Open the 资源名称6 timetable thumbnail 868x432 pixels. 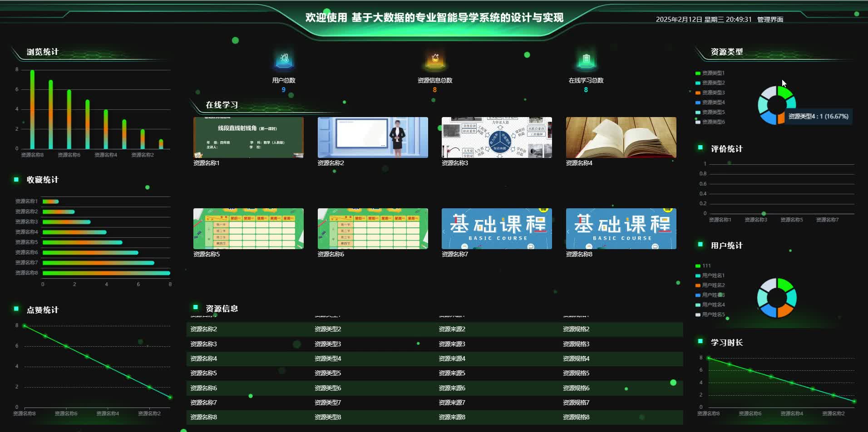pyautogui.click(x=373, y=229)
